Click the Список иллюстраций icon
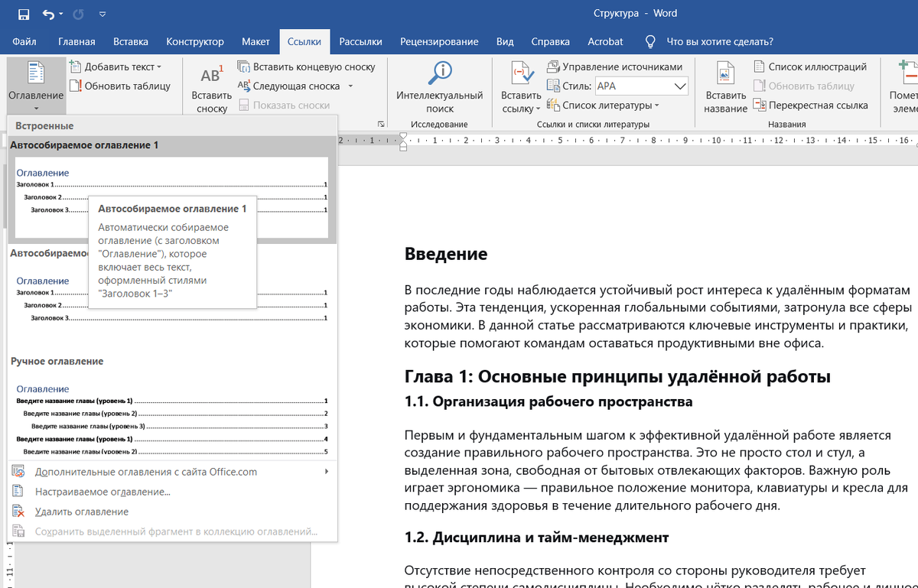Image resolution: width=918 pixels, height=588 pixels. 760,67
